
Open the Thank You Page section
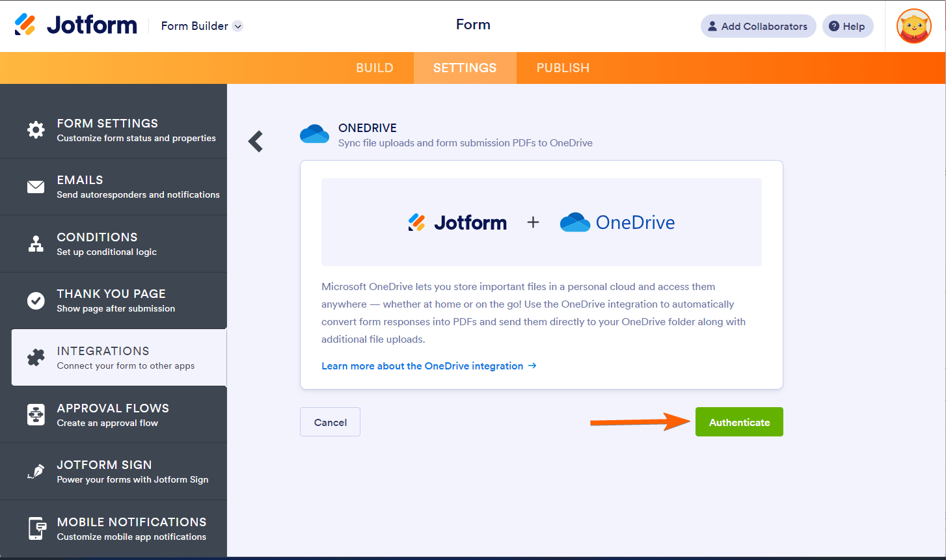tap(113, 300)
